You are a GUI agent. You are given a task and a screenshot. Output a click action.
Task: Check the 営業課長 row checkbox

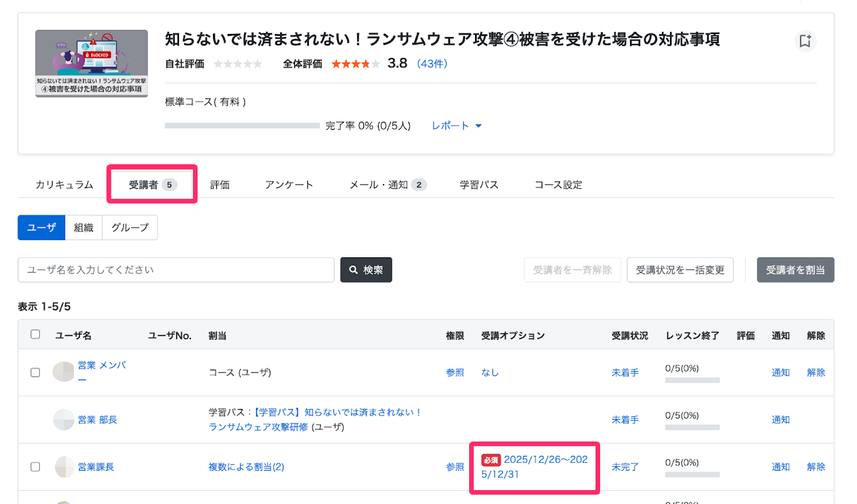(x=35, y=467)
